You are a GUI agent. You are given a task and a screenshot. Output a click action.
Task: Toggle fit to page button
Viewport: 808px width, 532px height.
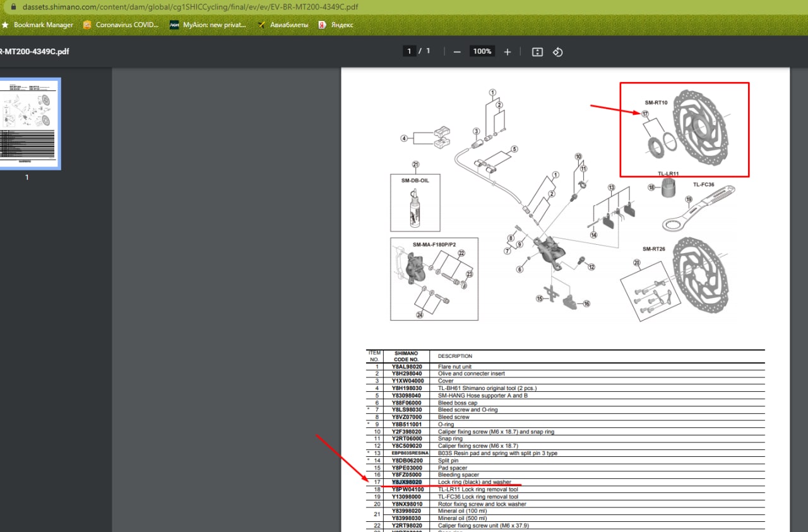pos(537,52)
